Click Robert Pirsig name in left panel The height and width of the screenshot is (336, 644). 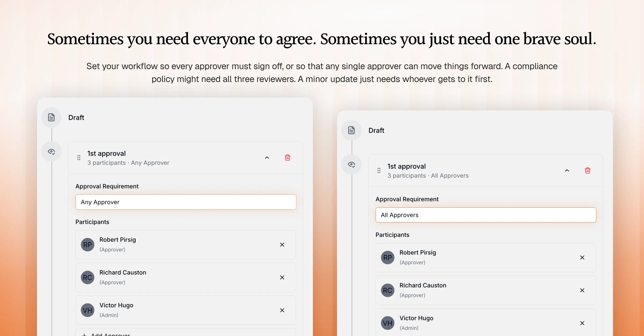(x=118, y=240)
